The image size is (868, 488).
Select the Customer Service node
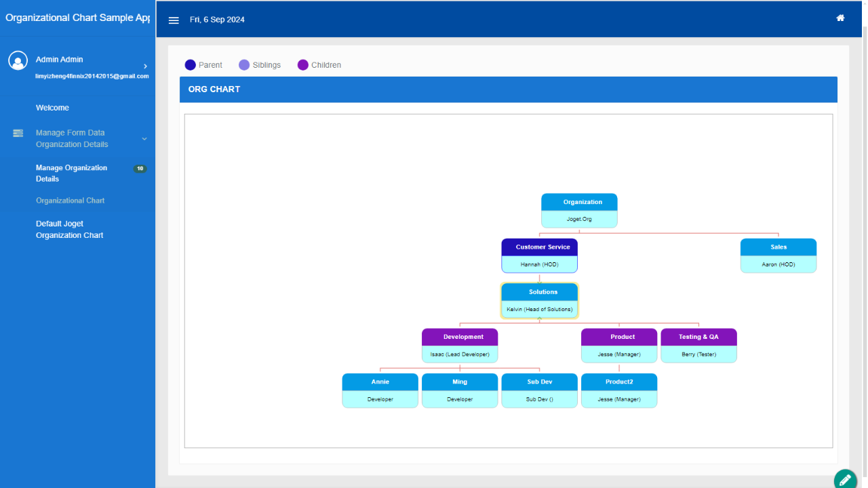tap(540, 256)
